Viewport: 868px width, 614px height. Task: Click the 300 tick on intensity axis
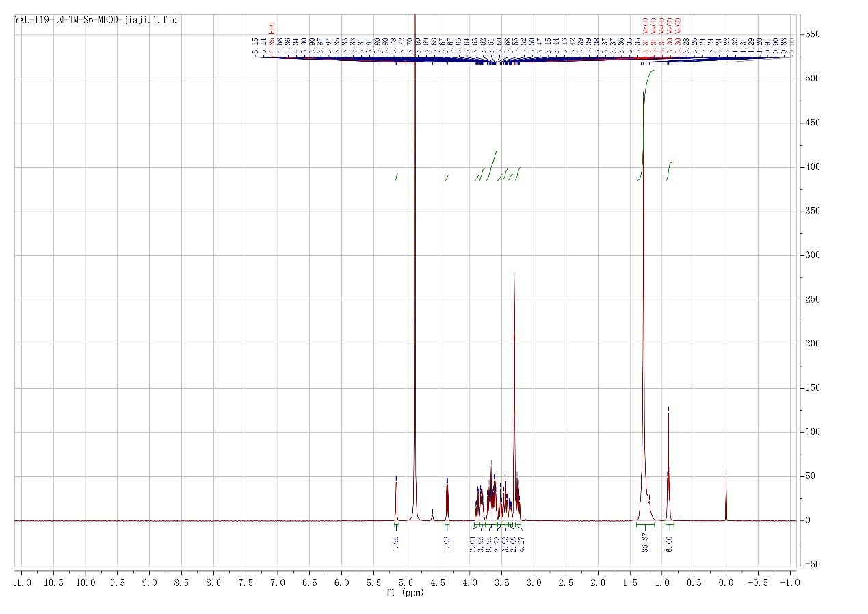click(x=813, y=255)
